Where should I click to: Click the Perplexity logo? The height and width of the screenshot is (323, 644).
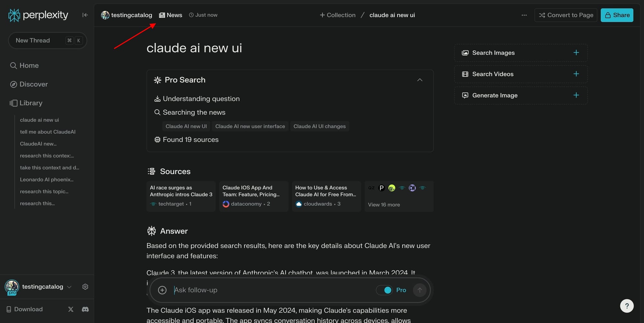38,15
